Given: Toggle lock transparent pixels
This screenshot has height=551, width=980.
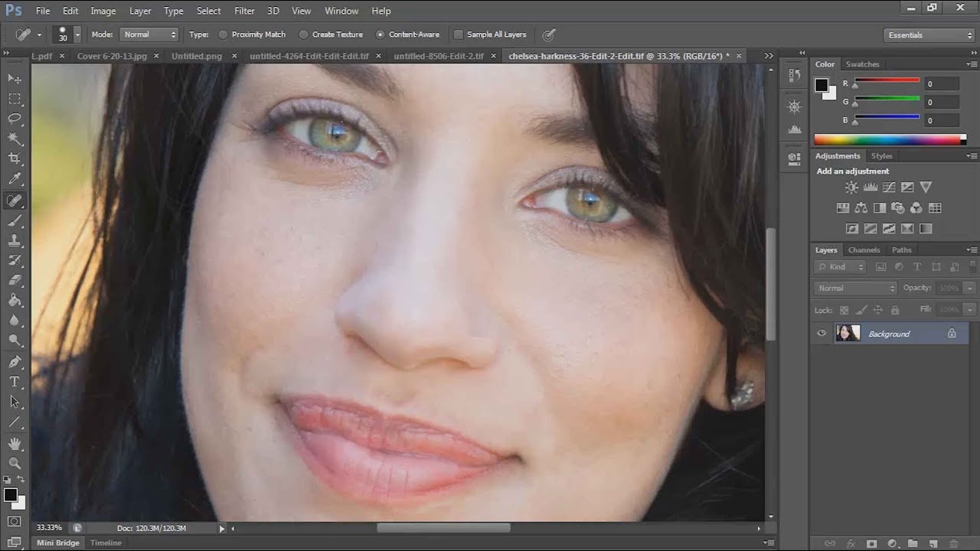Looking at the screenshot, I should point(844,310).
